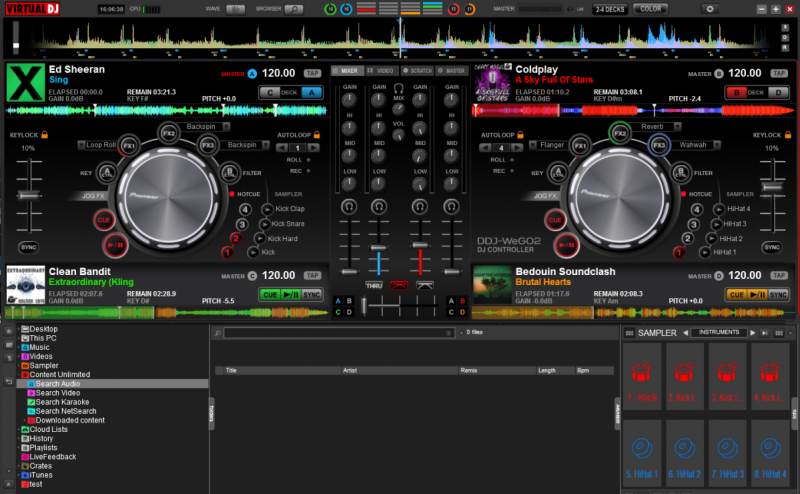Enable SYNC on the Coldplay deck
The image size is (800, 494).
click(x=772, y=248)
